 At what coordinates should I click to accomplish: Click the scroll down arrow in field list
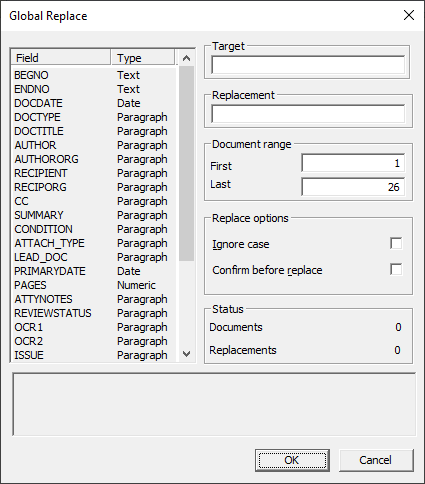pyautogui.click(x=186, y=354)
